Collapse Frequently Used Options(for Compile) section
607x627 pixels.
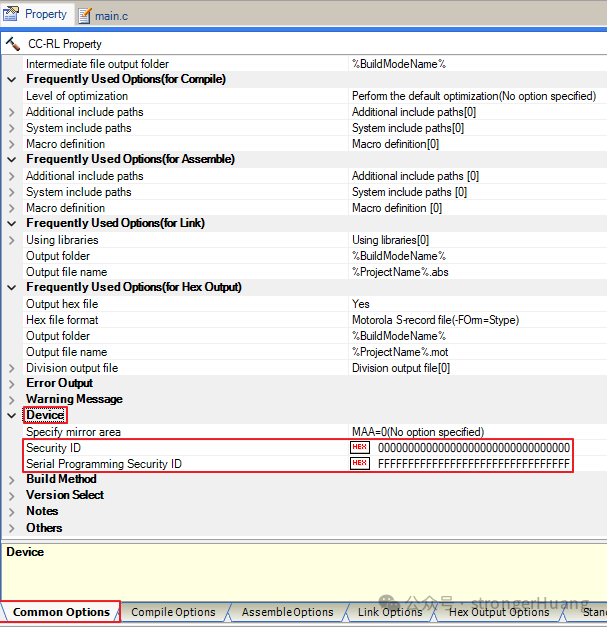[12, 80]
